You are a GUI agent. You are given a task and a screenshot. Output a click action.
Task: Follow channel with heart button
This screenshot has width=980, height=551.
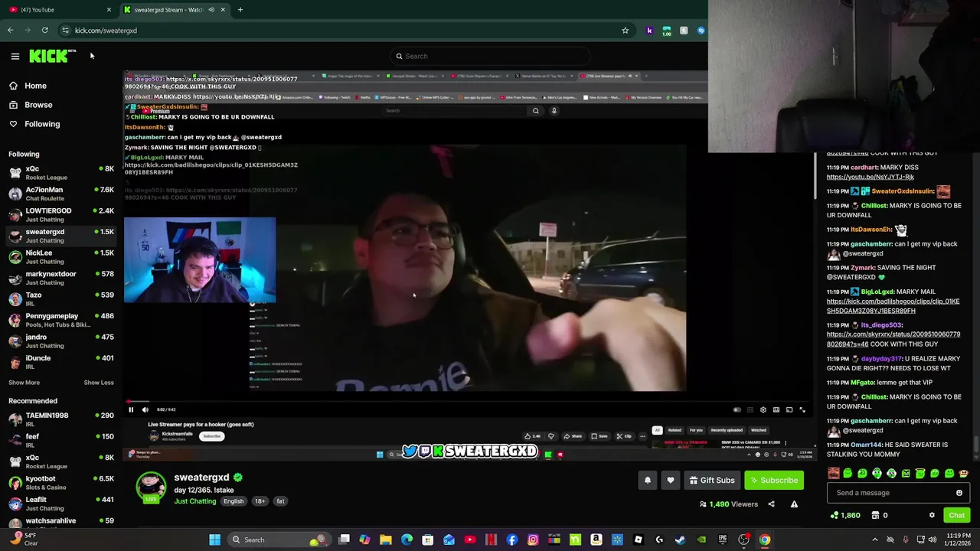tap(671, 480)
